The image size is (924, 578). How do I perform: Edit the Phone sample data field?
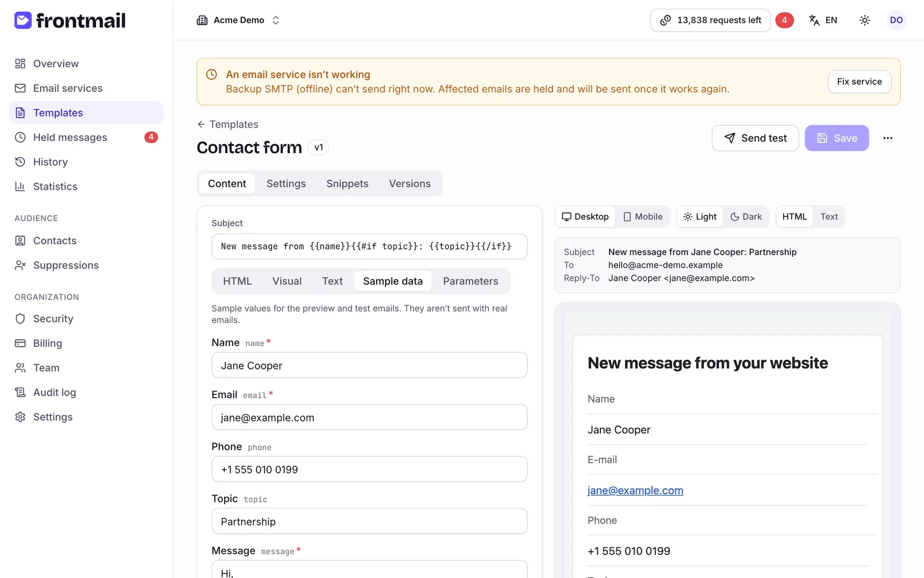coord(370,469)
